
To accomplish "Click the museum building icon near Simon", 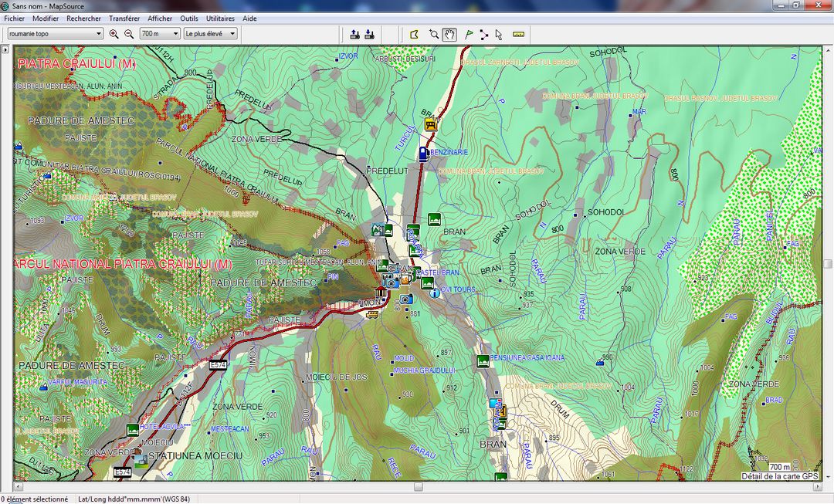I will 381,292.
